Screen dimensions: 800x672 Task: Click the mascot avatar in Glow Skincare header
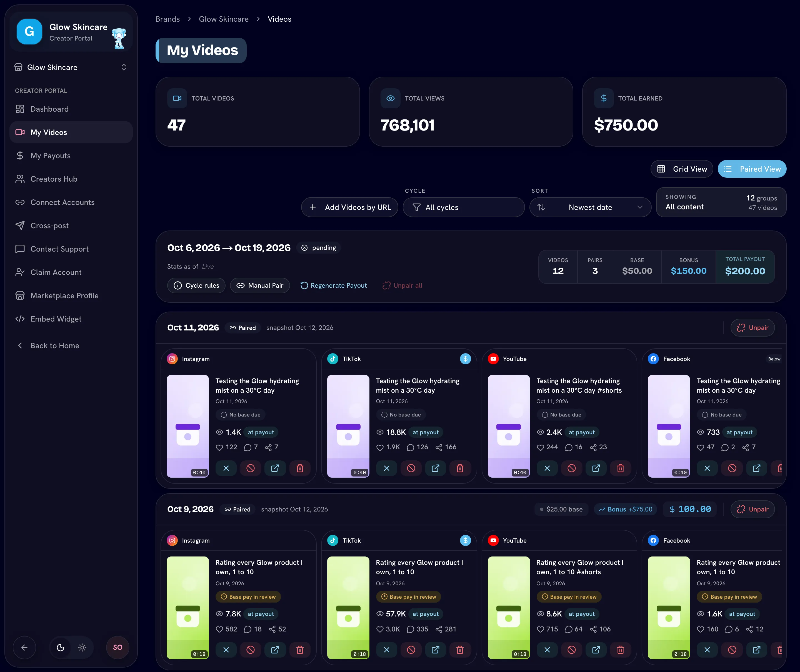pyautogui.click(x=119, y=38)
